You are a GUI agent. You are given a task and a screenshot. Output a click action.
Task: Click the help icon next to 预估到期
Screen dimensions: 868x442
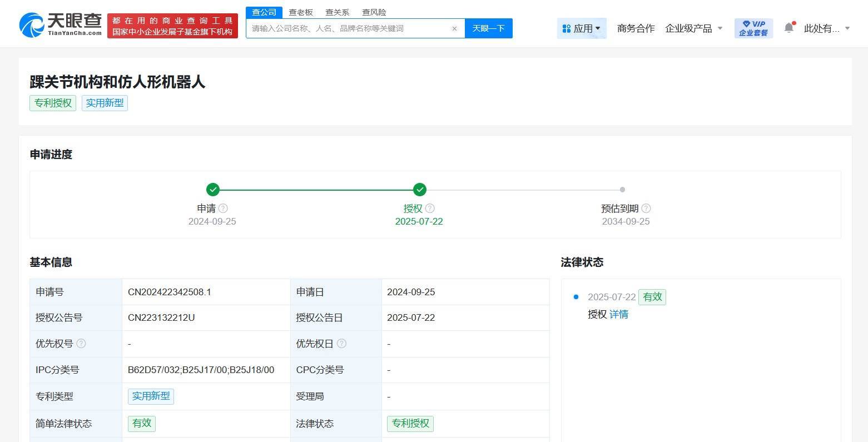pos(646,208)
